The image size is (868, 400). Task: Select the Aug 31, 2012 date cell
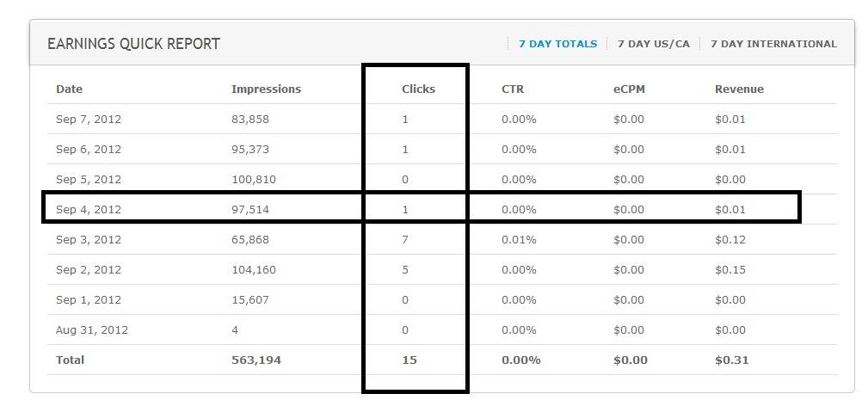(92, 330)
